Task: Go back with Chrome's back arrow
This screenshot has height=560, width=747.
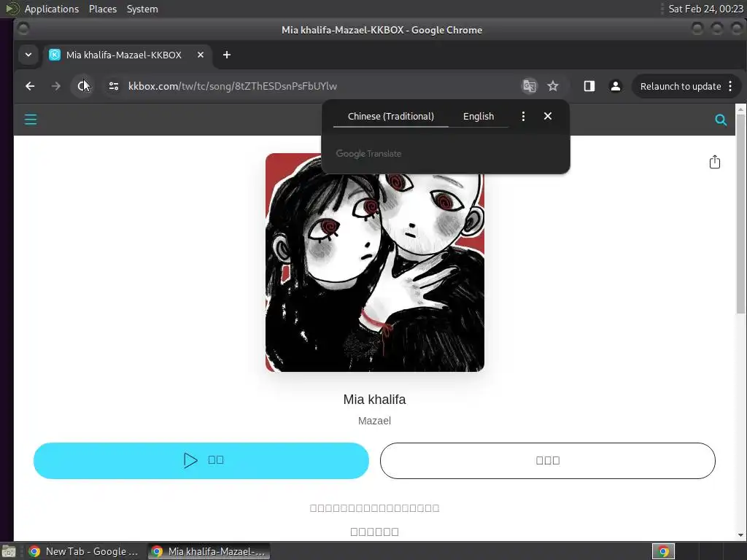Action: 30,86
